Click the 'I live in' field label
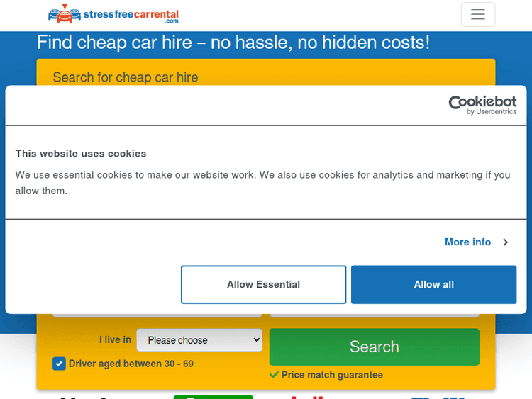532x399 pixels. pos(115,340)
